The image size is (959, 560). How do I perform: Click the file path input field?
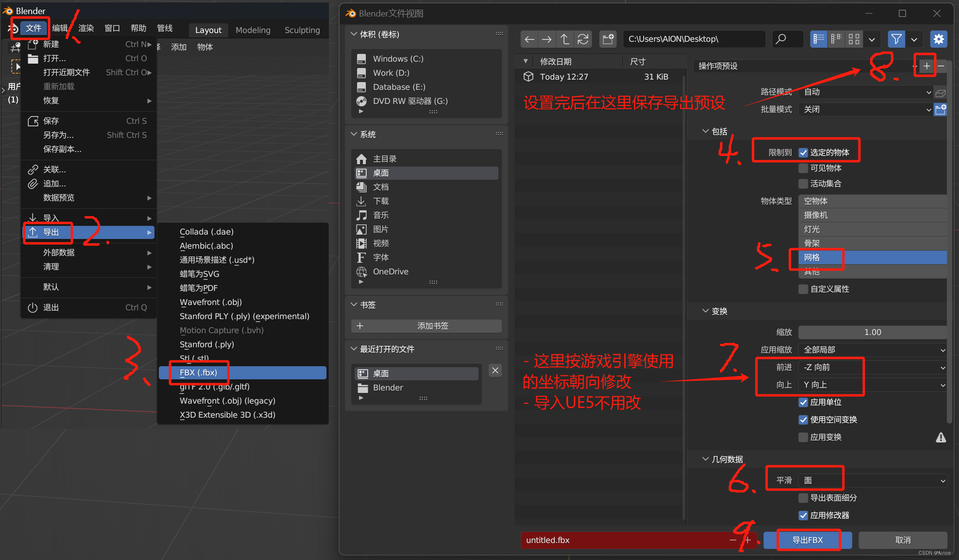click(694, 39)
